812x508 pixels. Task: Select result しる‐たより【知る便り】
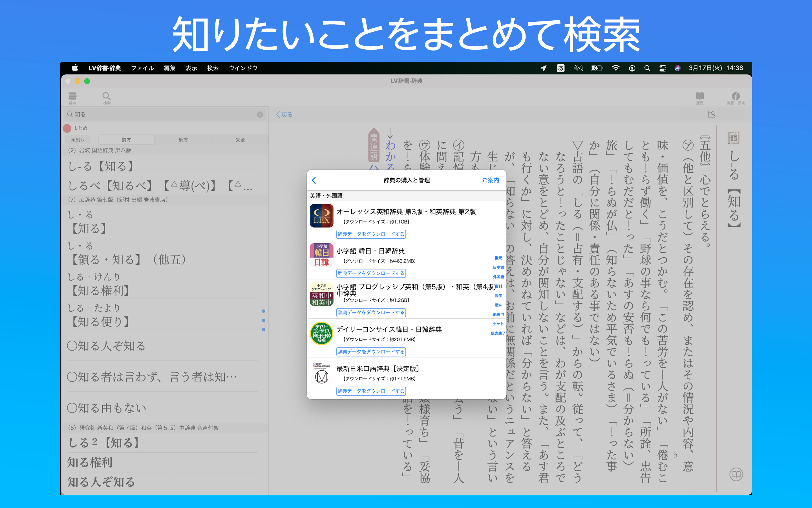163,314
